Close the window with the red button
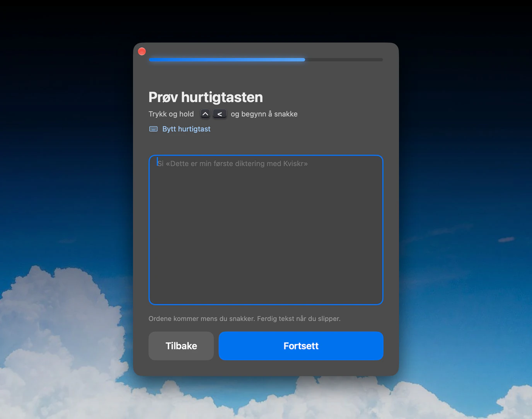This screenshot has width=532, height=419. point(142,51)
